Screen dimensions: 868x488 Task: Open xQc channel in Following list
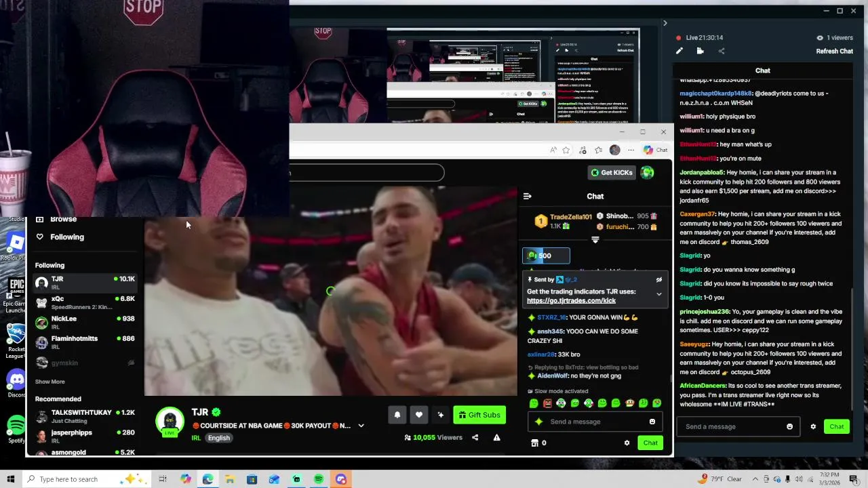85,302
